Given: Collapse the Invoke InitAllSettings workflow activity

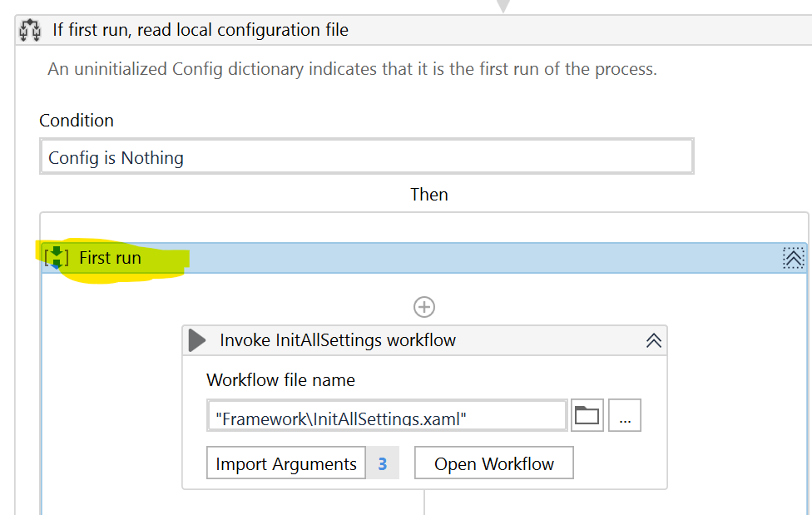Looking at the screenshot, I should click(654, 340).
